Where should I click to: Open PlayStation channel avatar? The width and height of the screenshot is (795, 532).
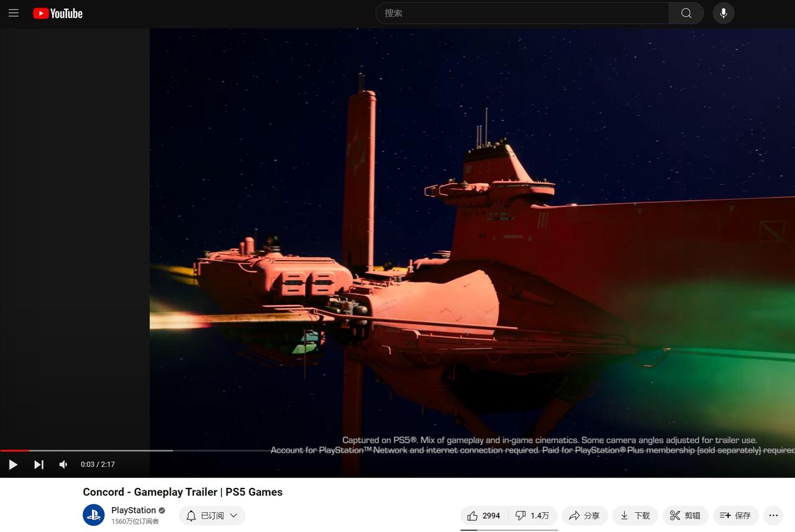coord(94,515)
